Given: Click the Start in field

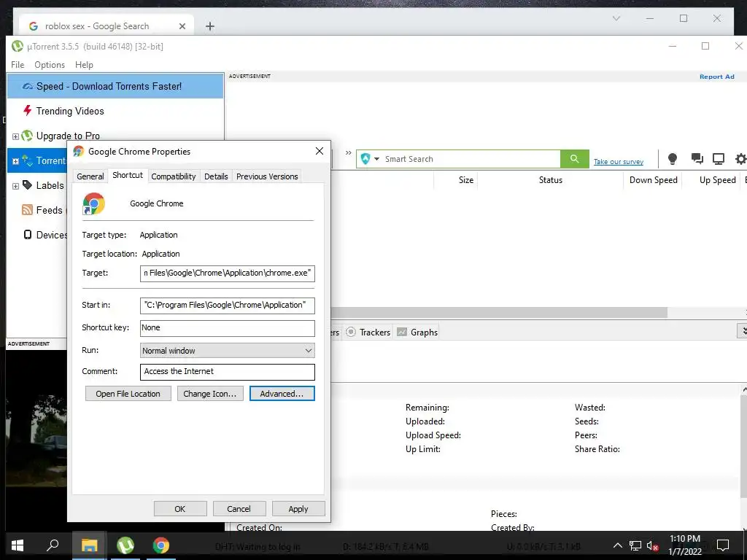Looking at the screenshot, I should (228, 306).
